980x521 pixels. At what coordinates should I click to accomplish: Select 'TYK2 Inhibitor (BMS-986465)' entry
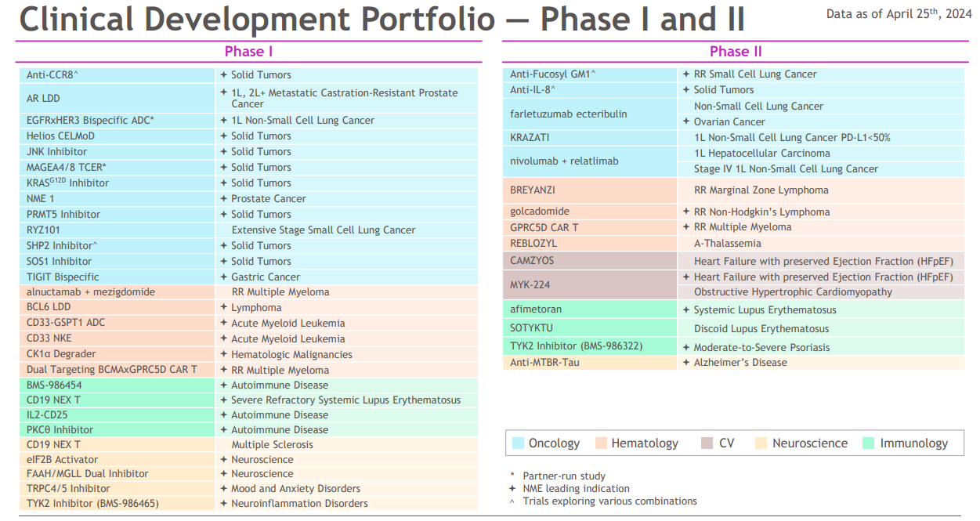(92, 504)
